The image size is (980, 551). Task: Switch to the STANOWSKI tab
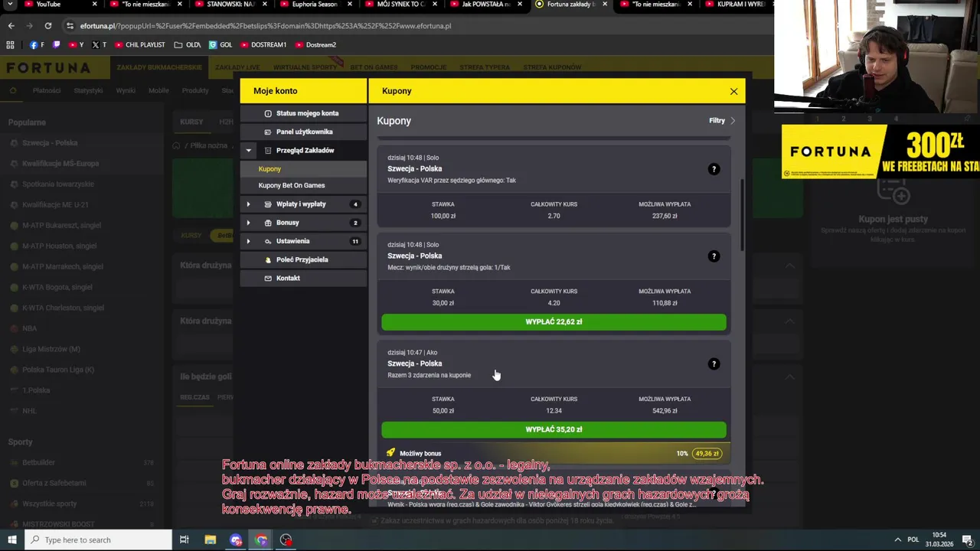coord(230,5)
